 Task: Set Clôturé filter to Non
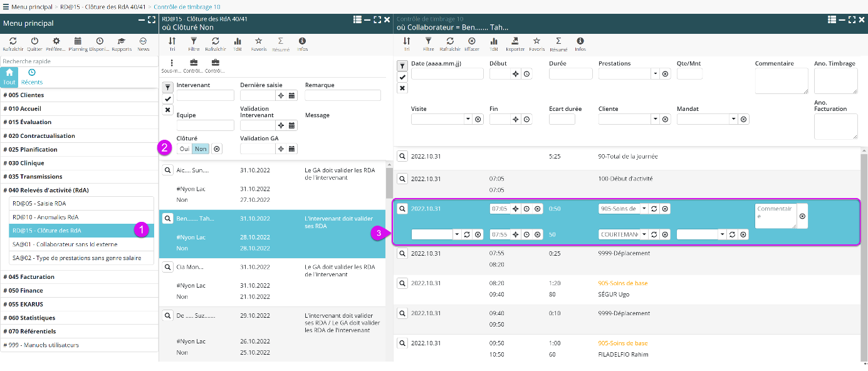coord(200,149)
